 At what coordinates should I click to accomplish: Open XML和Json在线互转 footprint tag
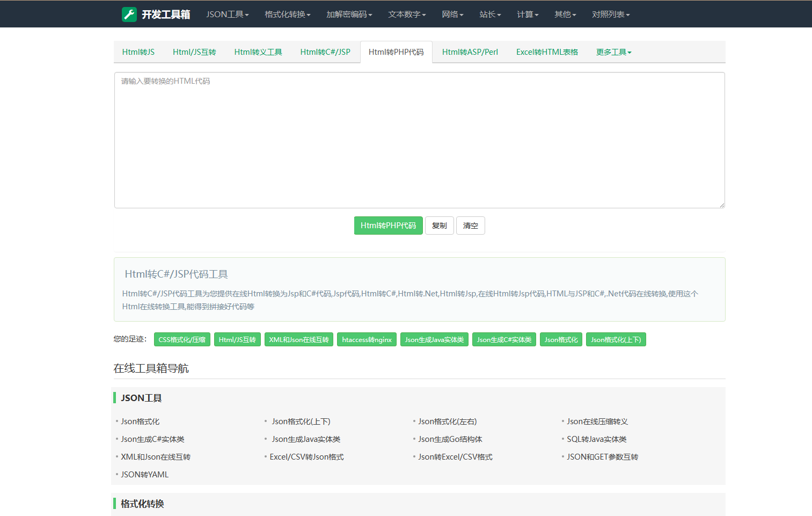click(299, 339)
